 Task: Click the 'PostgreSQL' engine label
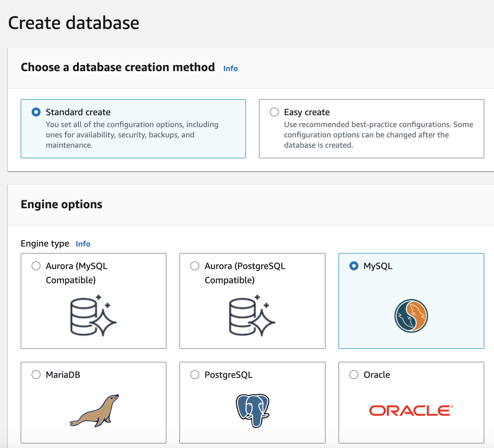point(229,375)
